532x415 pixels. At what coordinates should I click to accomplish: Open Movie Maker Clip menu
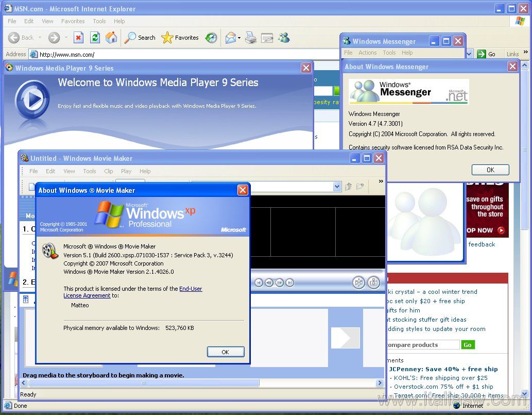109,171
